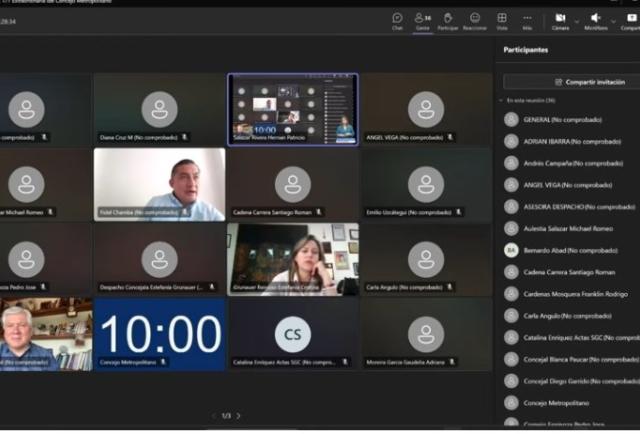Collapse the 'En esta reunión' participant list
This screenshot has height=434, width=640.
coord(501,101)
